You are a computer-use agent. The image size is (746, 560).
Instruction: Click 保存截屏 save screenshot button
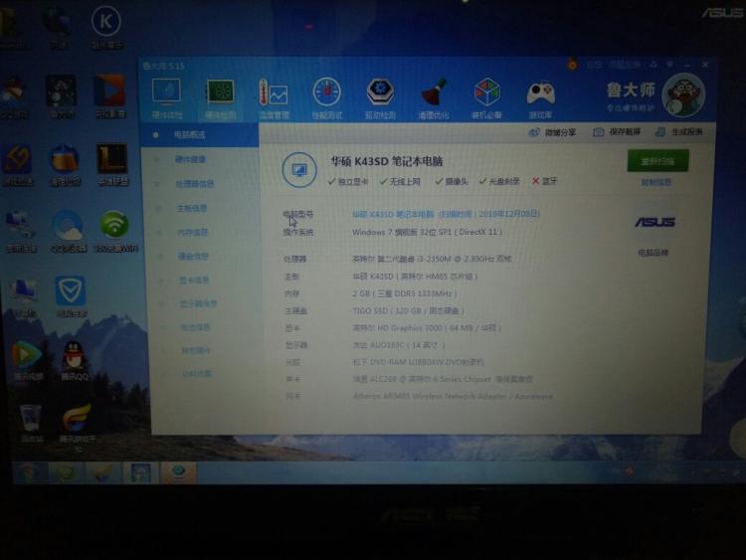(617, 131)
